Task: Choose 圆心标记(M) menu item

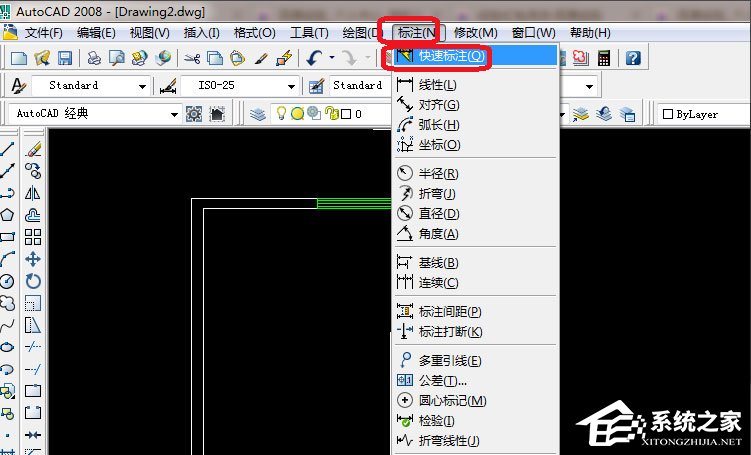Action: [x=476, y=400]
